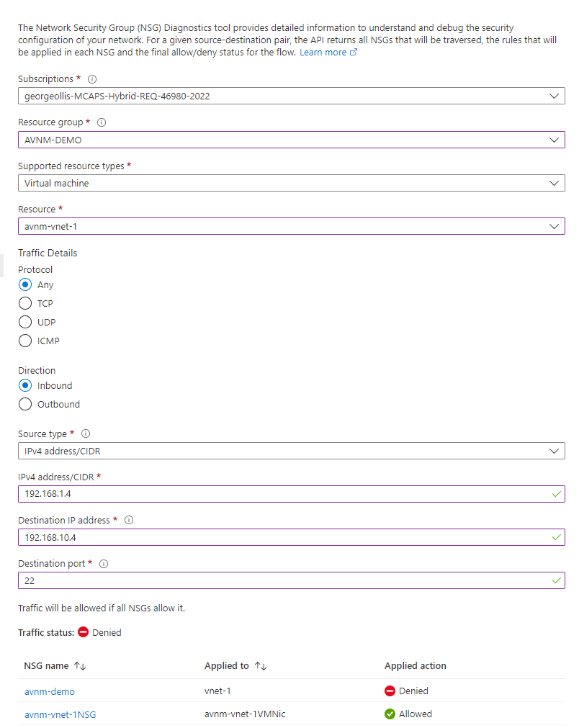This screenshot has height=728, width=579.
Task: Open the Source type dropdown
Action: (x=291, y=451)
